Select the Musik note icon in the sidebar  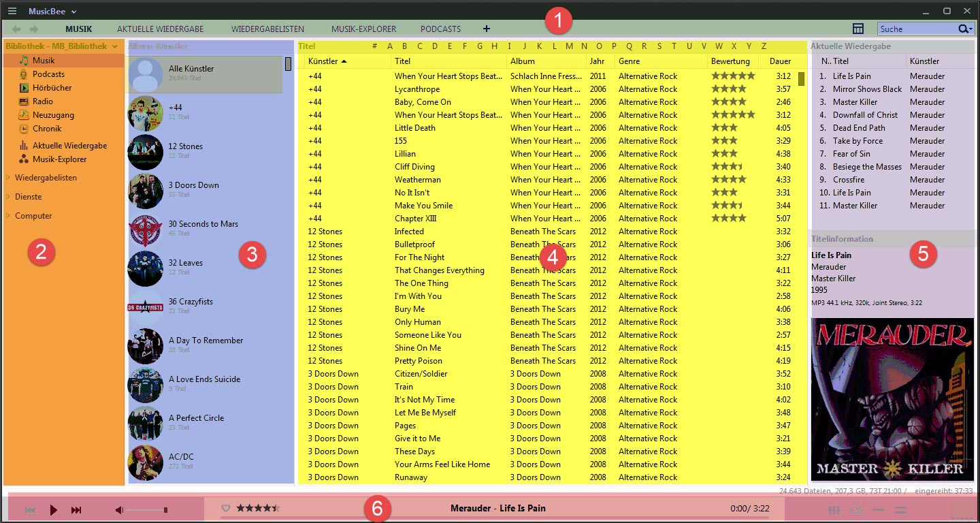pyautogui.click(x=24, y=61)
